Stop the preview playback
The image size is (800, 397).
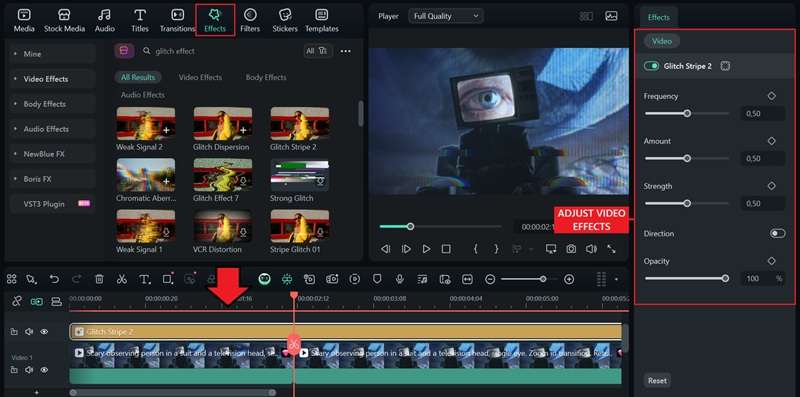[x=446, y=249]
